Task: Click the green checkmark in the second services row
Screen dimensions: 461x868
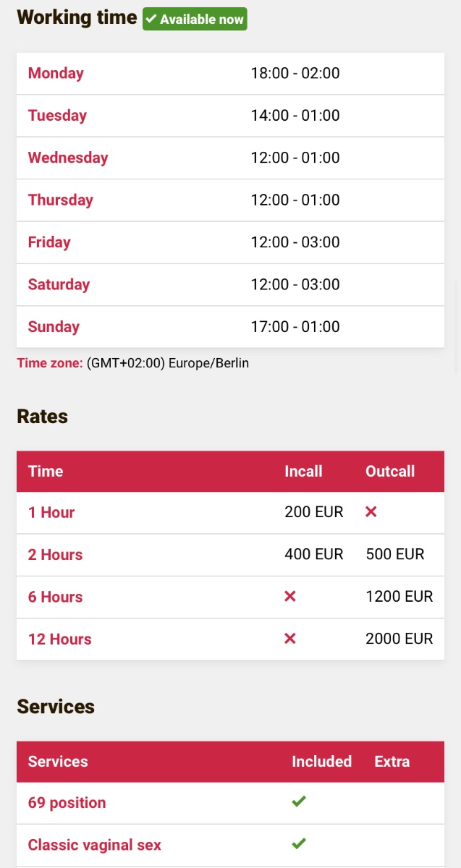Action: click(299, 843)
